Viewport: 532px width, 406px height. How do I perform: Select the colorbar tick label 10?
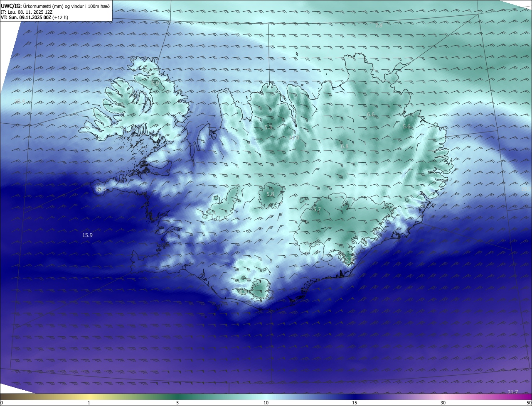[266, 403]
